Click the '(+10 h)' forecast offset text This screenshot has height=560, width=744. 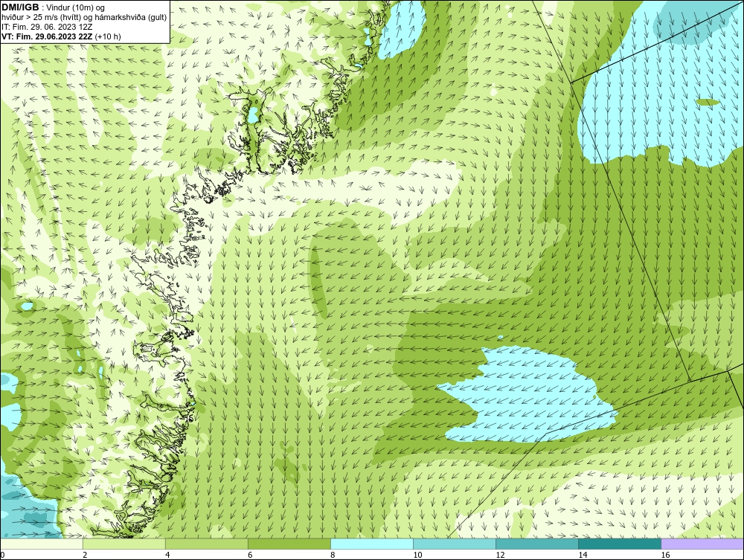point(108,36)
